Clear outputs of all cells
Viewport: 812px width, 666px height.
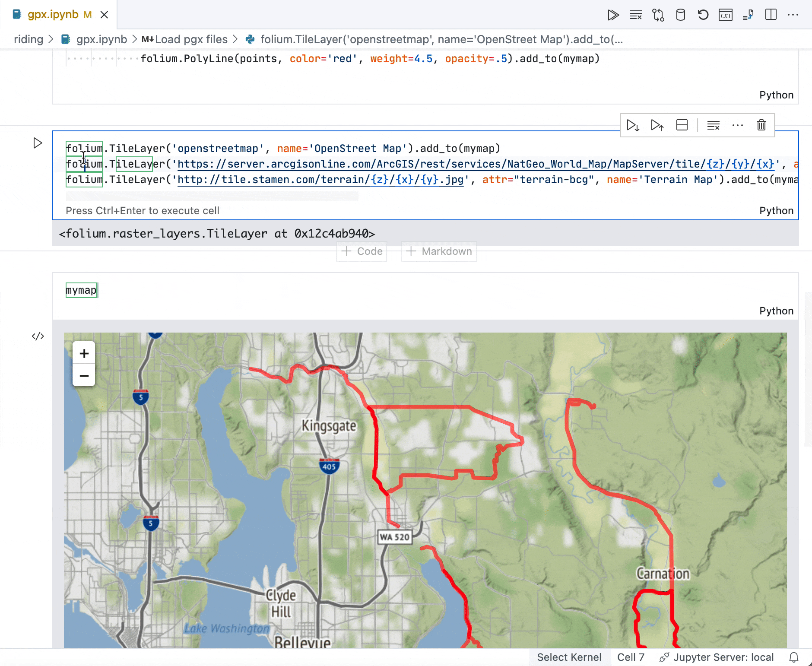(635, 15)
